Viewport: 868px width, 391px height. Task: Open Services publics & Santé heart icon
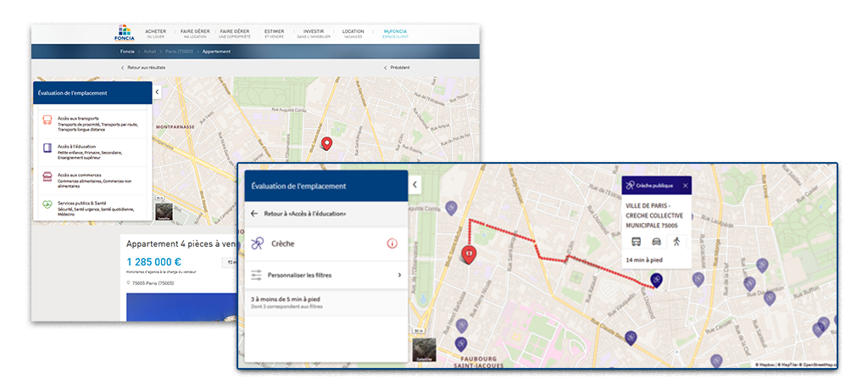click(47, 204)
